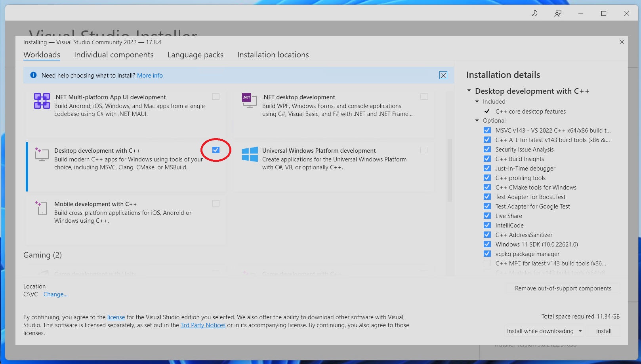
Task: Uncheck Desktop development with C++ workload
Action: click(x=216, y=150)
